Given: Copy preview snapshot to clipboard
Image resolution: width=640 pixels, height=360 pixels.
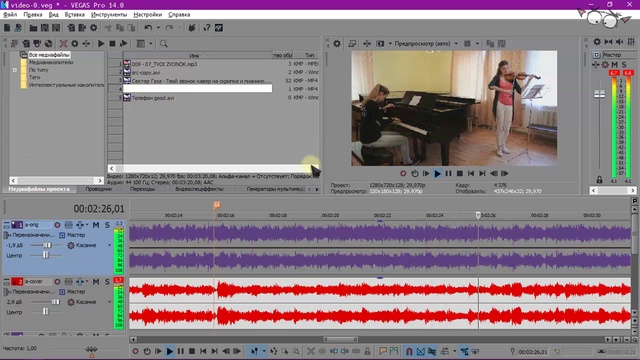Looking at the screenshot, I should [490, 43].
